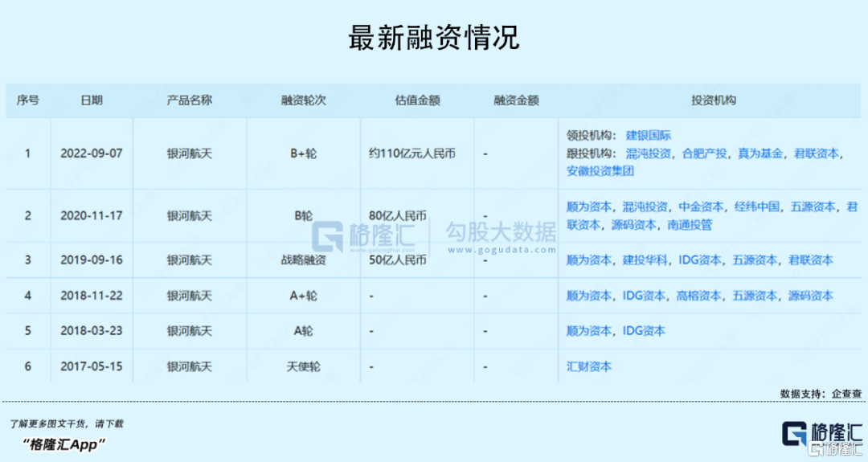Click the 了解更多图文干货，请下载 caption

(x=66, y=423)
